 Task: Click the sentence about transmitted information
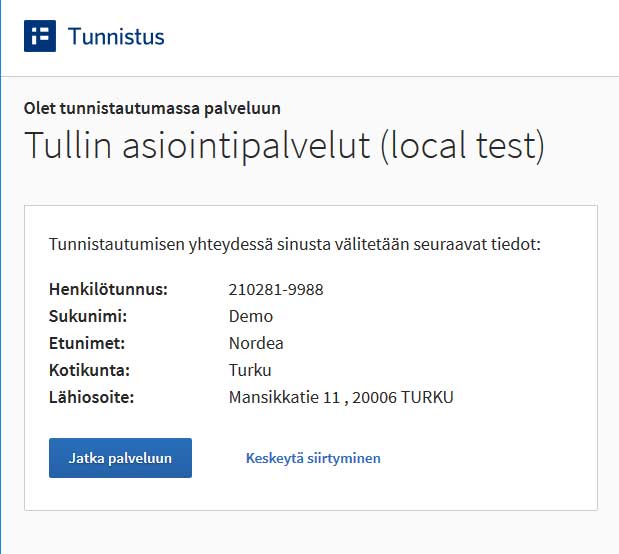tap(295, 245)
